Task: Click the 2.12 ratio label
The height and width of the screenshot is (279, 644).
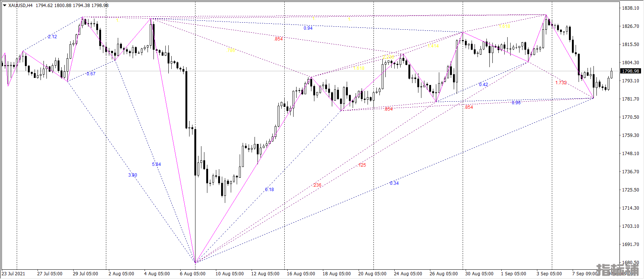Action: [52, 37]
